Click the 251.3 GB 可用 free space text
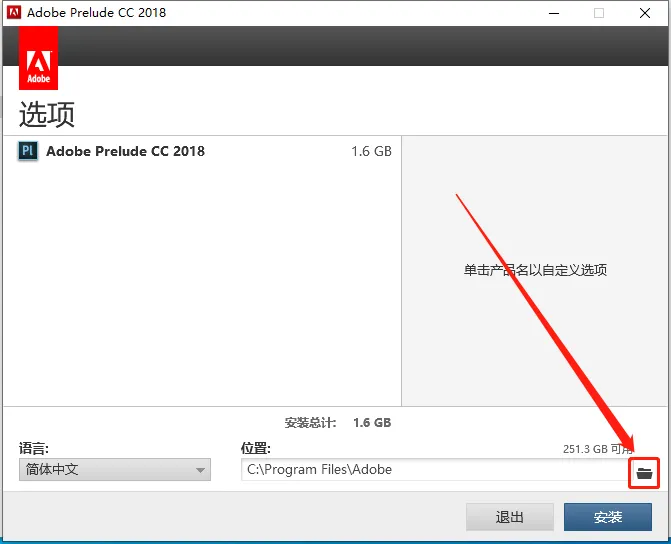Image resolution: width=671 pixels, height=544 pixels. pyautogui.click(x=598, y=449)
